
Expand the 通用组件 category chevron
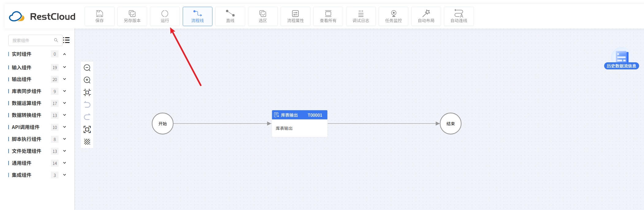click(65, 163)
